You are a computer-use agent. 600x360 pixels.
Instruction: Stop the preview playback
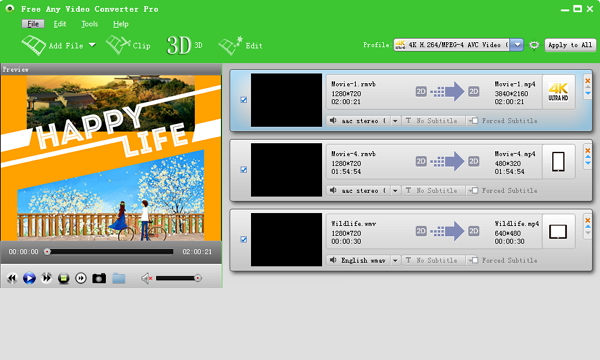pyautogui.click(x=64, y=278)
